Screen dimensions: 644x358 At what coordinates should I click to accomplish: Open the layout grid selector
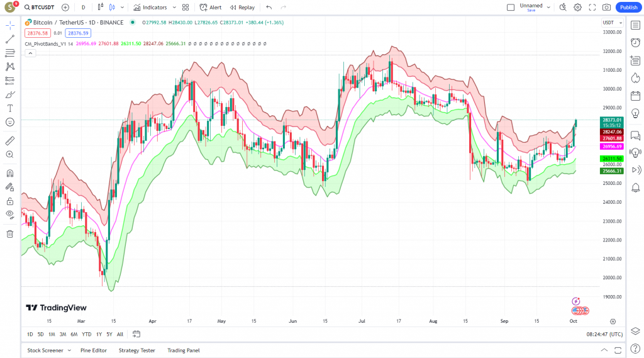[186, 8]
